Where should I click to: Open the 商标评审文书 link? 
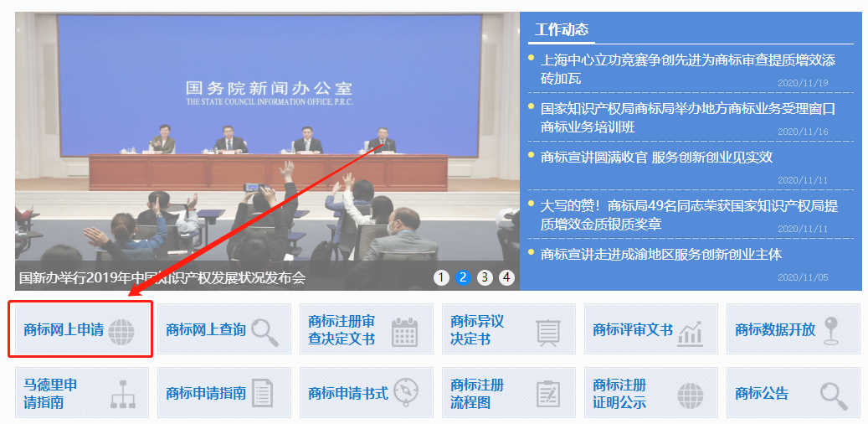click(633, 330)
